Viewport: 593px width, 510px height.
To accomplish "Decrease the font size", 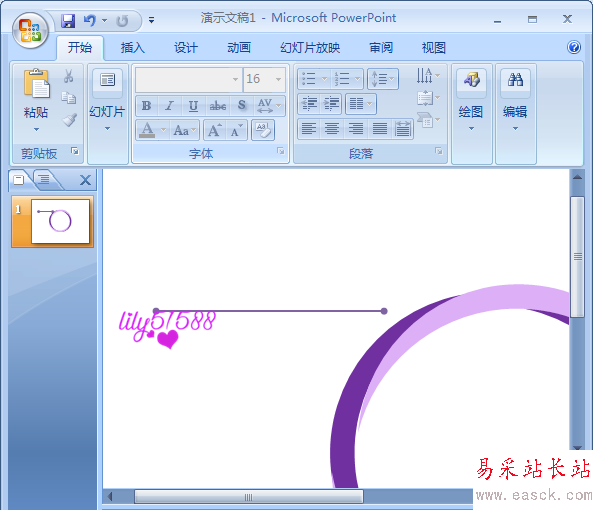I will point(236,130).
